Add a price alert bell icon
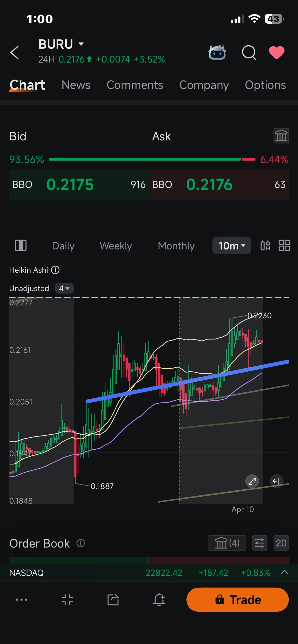Screen dimensions: 298x644 (x=159, y=599)
